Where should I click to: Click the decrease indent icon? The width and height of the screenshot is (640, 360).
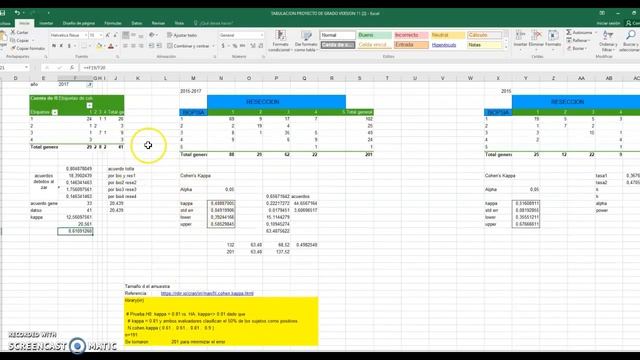click(151, 46)
